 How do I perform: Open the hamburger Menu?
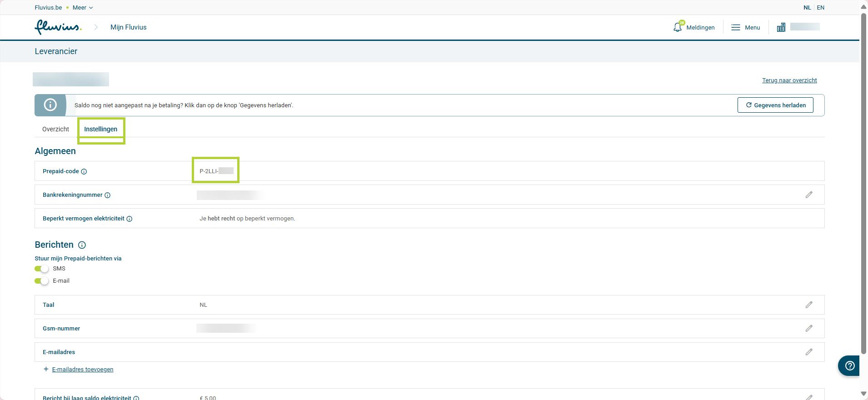pyautogui.click(x=745, y=27)
